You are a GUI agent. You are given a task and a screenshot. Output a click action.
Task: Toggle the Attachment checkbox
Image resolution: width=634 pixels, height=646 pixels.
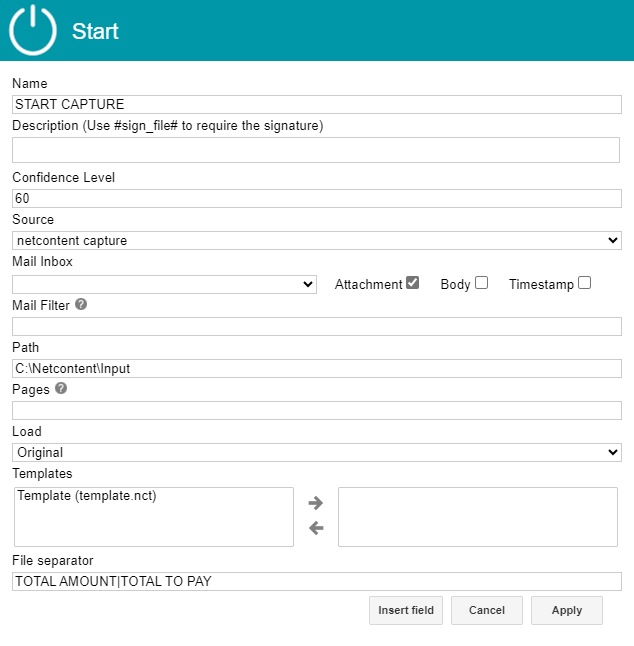[412, 283]
